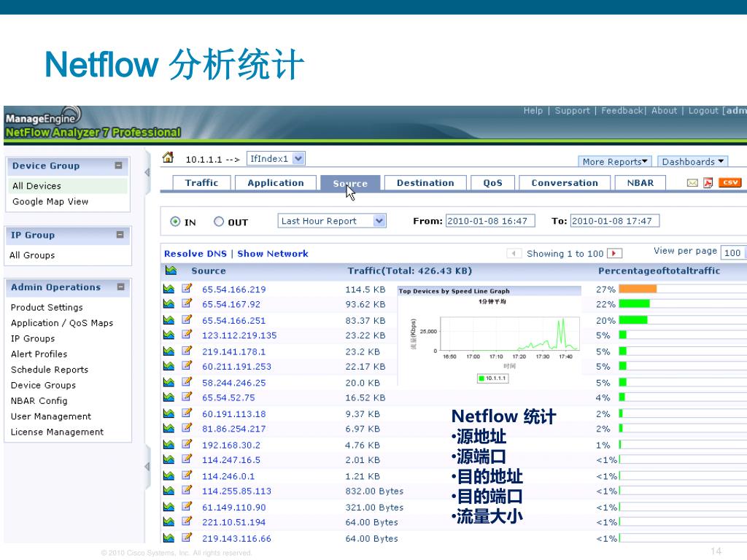
Task: Switch to the Traffic tab
Action: tap(201, 183)
